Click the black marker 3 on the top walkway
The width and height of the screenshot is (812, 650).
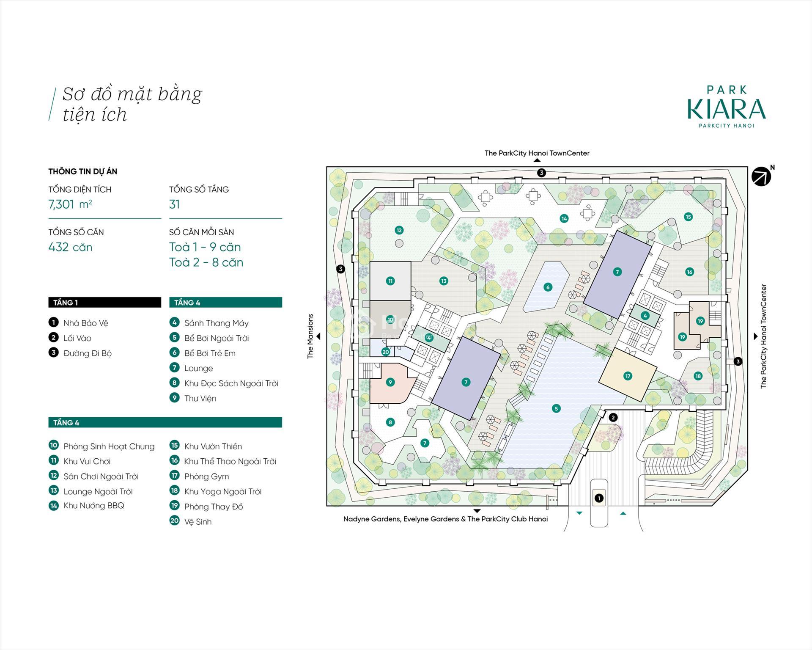(541, 173)
